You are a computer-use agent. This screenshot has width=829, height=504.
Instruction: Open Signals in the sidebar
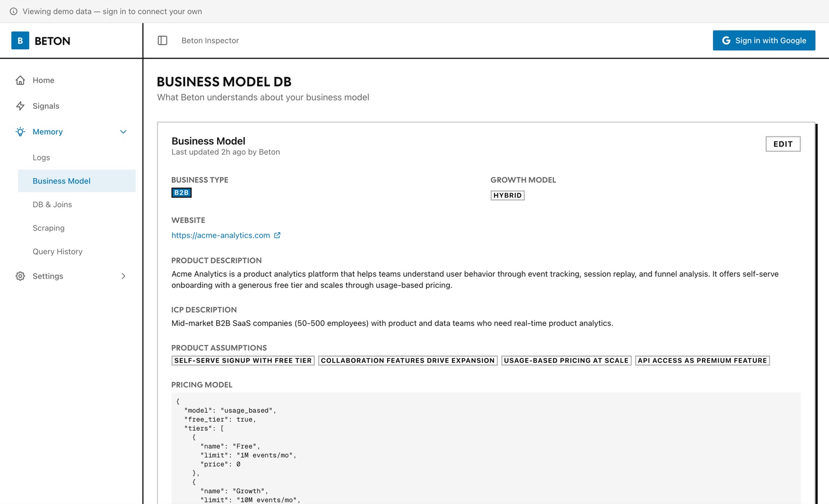pyautogui.click(x=46, y=106)
